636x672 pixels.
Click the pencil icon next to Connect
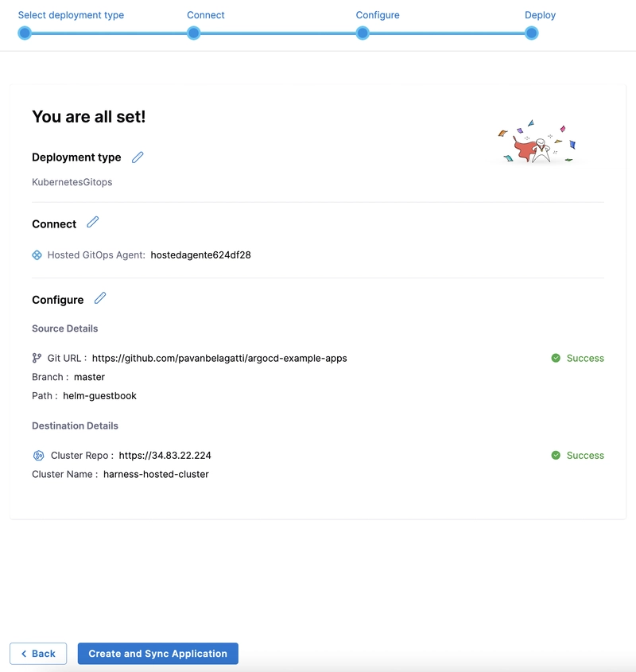(92, 222)
